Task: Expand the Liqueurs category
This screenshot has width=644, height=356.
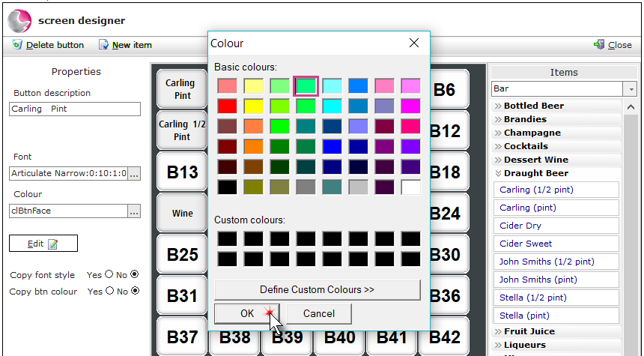Action: (556, 345)
